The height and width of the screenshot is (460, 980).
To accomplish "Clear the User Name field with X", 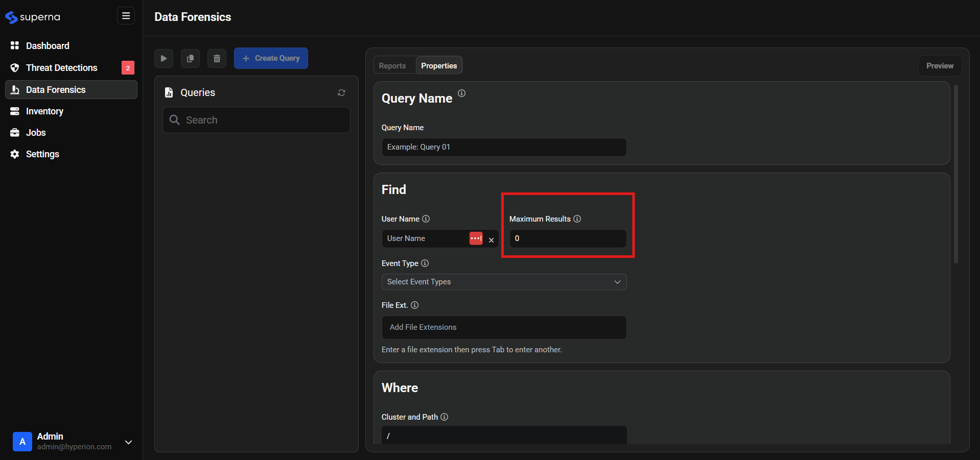I will pyautogui.click(x=491, y=240).
